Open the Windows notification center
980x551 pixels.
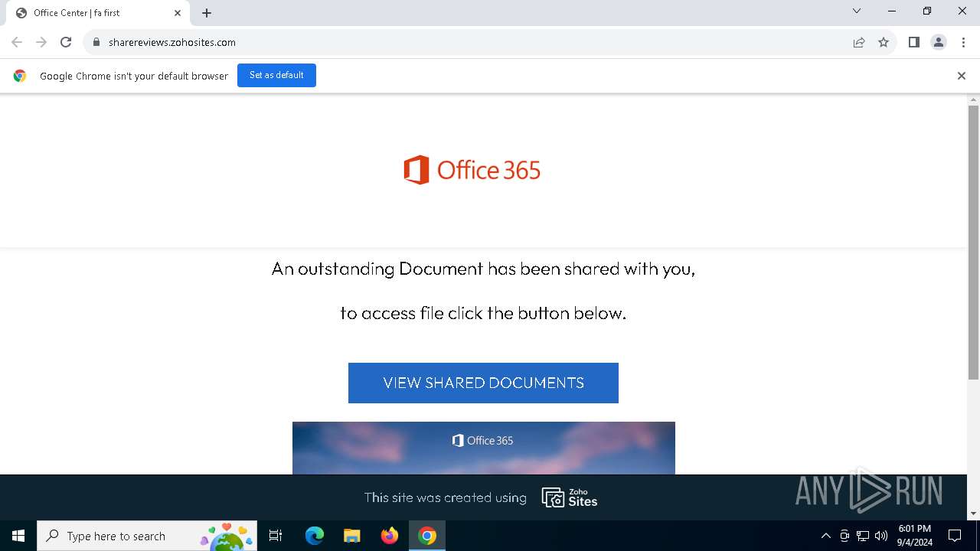pyautogui.click(x=955, y=536)
